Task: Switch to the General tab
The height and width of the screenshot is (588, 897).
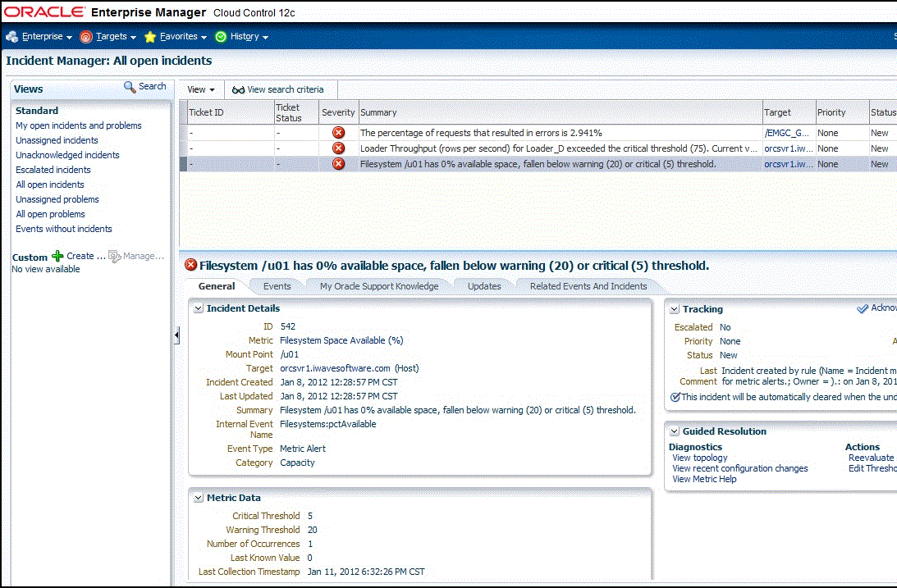Action: point(216,286)
